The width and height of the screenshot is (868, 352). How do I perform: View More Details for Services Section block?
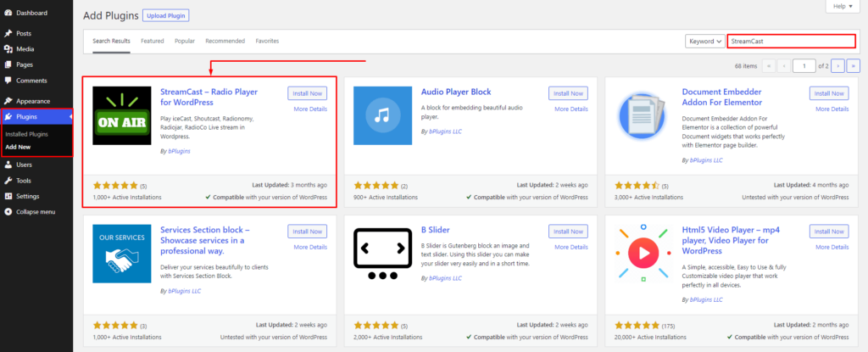tap(310, 247)
